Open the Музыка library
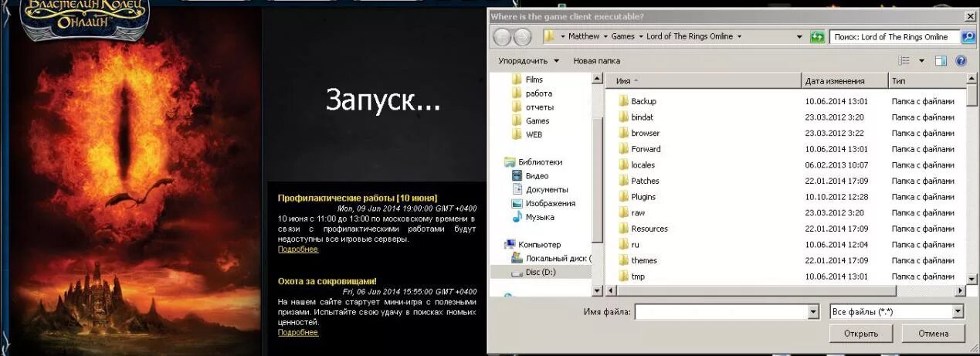The width and height of the screenshot is (980, 356). tap(533, 218)
